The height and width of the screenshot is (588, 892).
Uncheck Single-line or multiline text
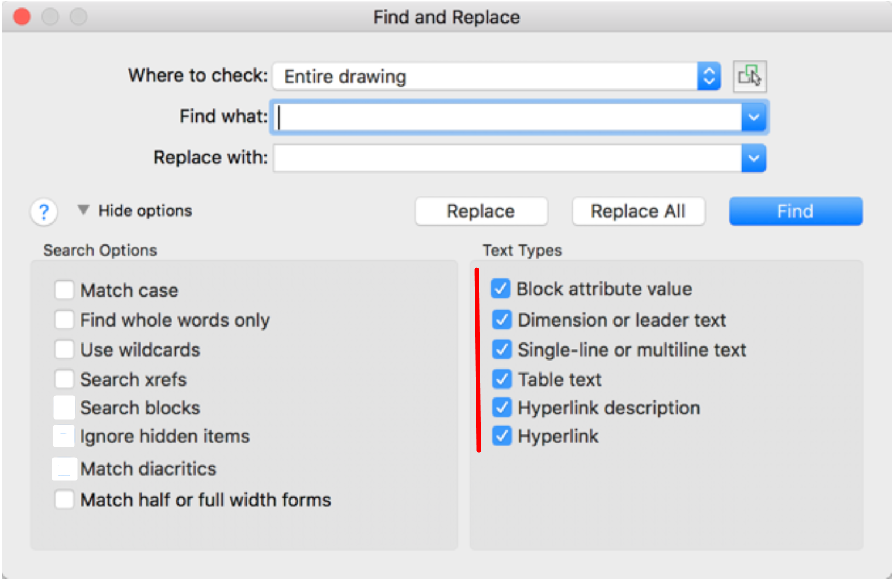click(501, 349)
